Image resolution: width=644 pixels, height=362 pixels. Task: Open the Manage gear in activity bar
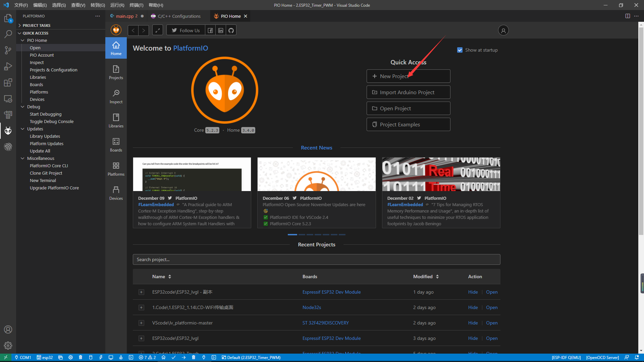(8, 346)
